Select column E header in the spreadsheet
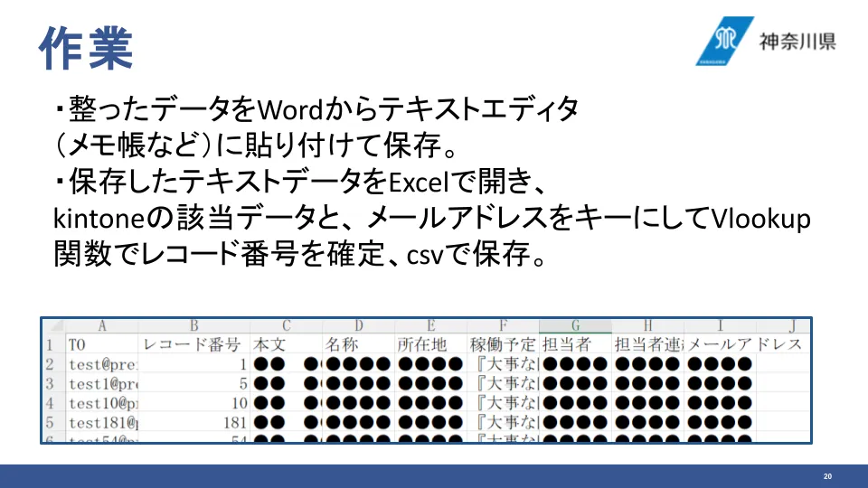Image resolution: width=868 pixels, height=488 pixels. (x=430, y=325)
